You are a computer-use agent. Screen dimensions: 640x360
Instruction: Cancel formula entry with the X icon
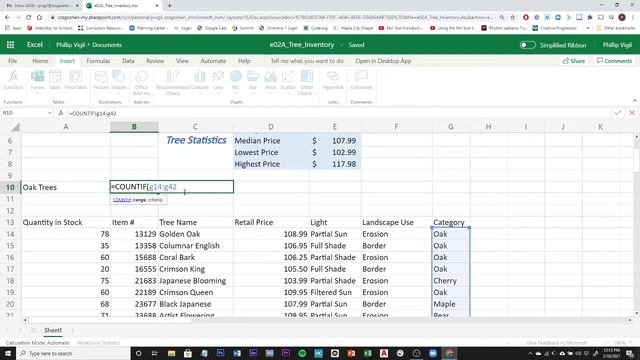click(632, 113)
